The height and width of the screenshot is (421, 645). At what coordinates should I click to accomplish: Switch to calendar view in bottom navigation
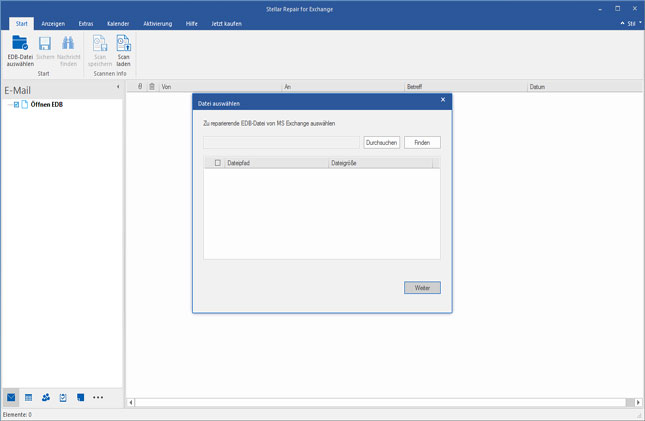[29, 397]
